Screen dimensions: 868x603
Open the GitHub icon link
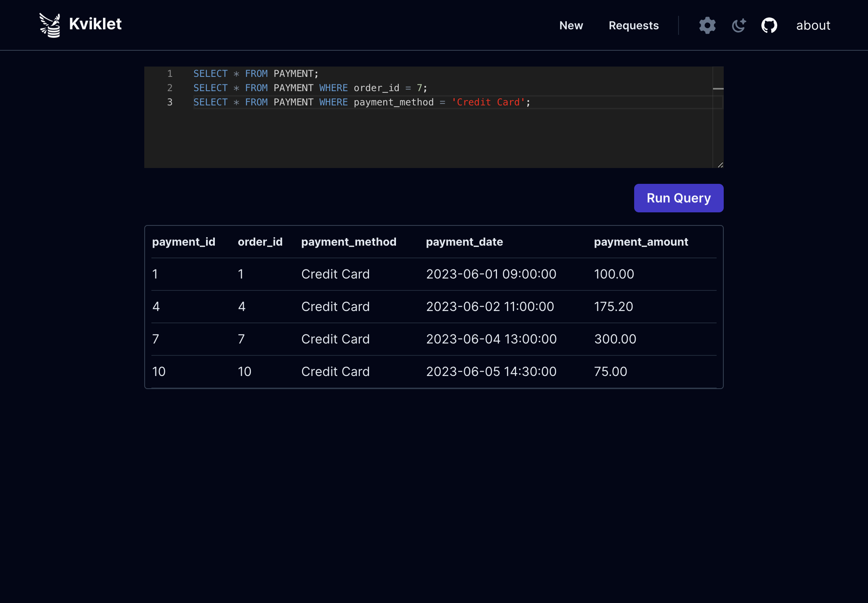pos(769,25)
